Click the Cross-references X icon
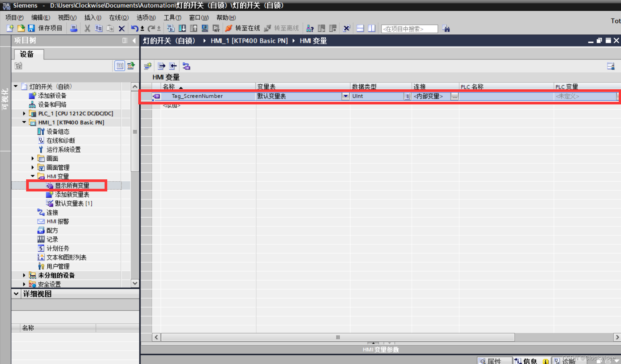The width and height of the screenshot is (621, 364). pyautogui.click(x=346, y=28)
